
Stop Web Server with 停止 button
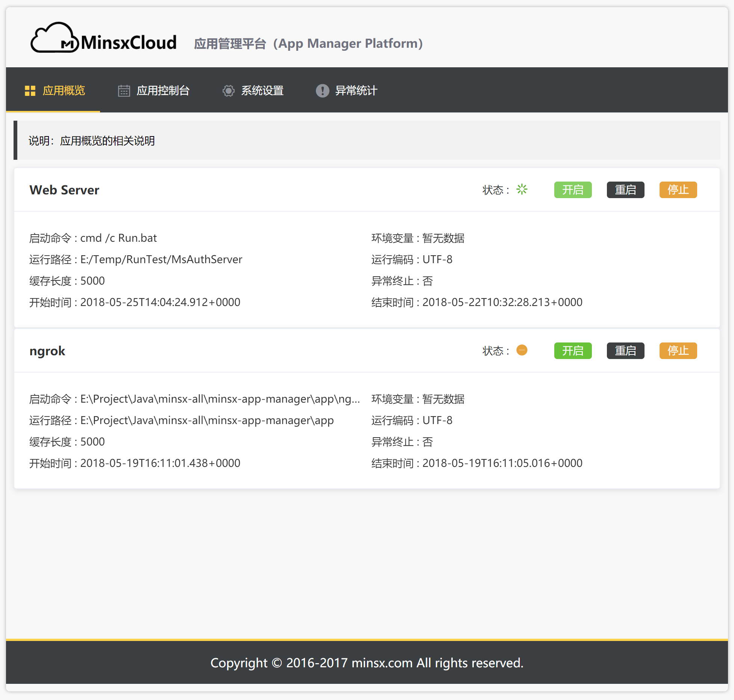click(678, 190)
